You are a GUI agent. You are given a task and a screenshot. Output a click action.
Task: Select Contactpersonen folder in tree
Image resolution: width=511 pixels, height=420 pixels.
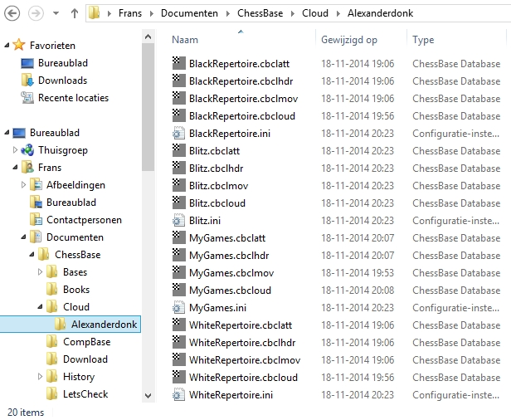(84, 220)
